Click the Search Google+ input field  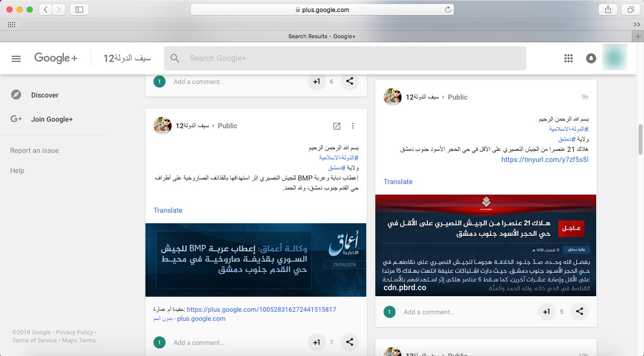[352, 58]
